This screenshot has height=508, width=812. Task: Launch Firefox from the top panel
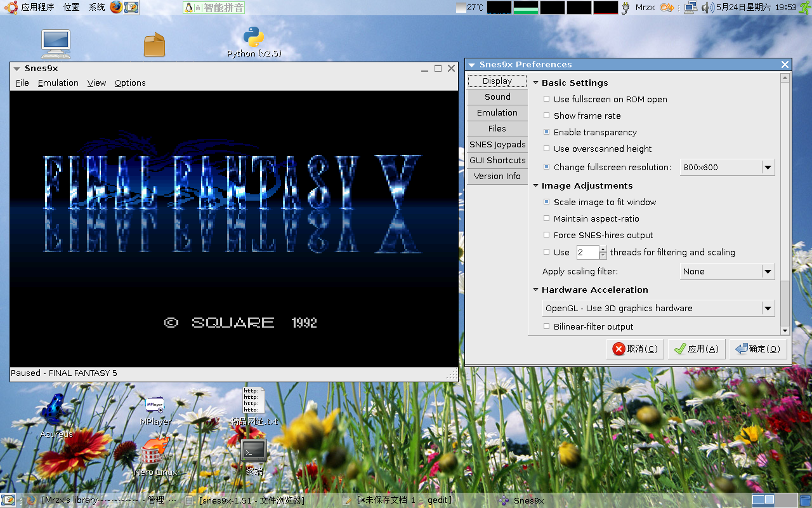click(x=116, y=8)
